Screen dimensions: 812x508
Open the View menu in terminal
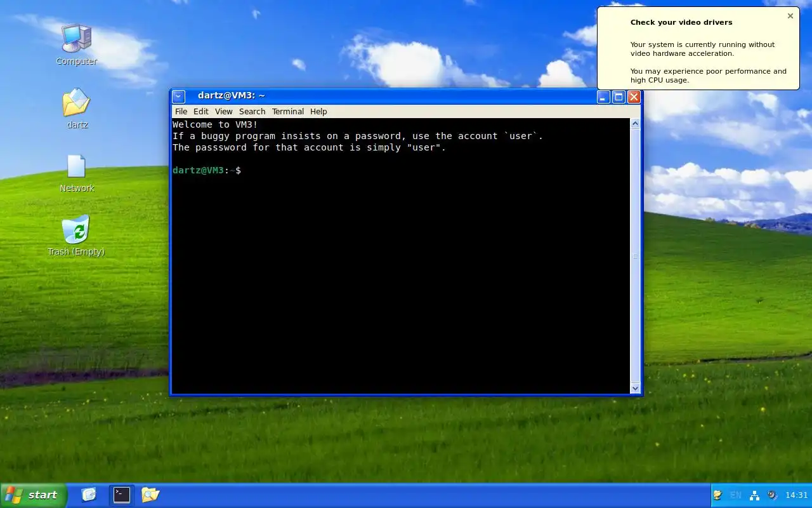(223, 111)
